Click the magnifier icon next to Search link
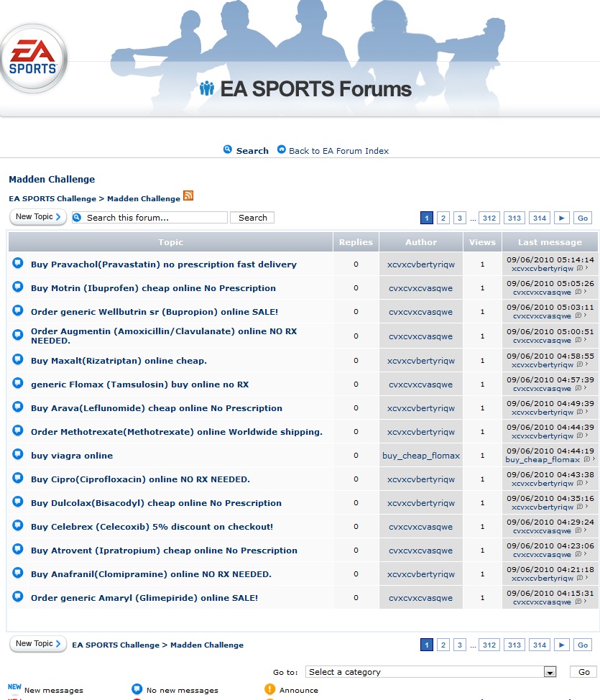Screen dimensions: 600x700 click(228, 149)
